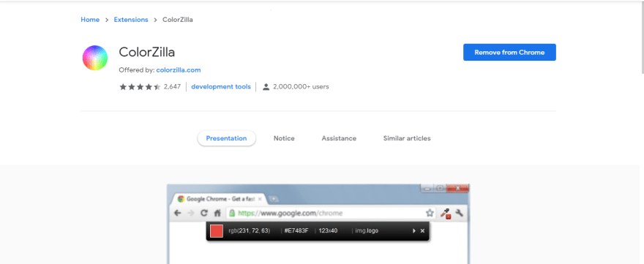
Task: Click the #E7483F hex value
Action: (296, 231)
